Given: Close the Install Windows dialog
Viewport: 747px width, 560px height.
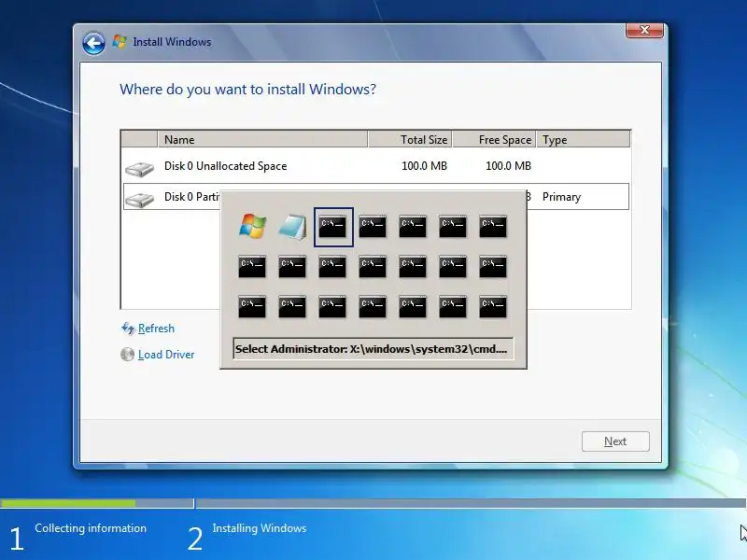Looking at the screenshot, I should tap(644, 30).
